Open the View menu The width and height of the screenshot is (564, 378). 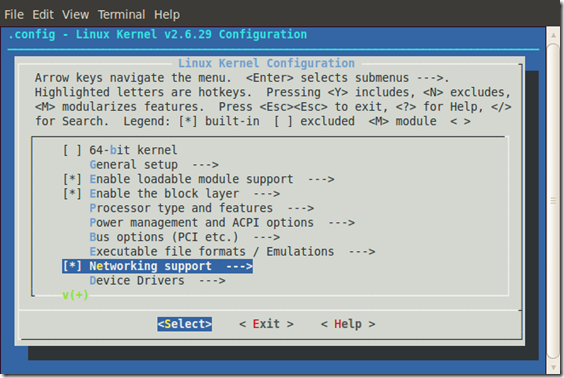[x=76, y=15]
